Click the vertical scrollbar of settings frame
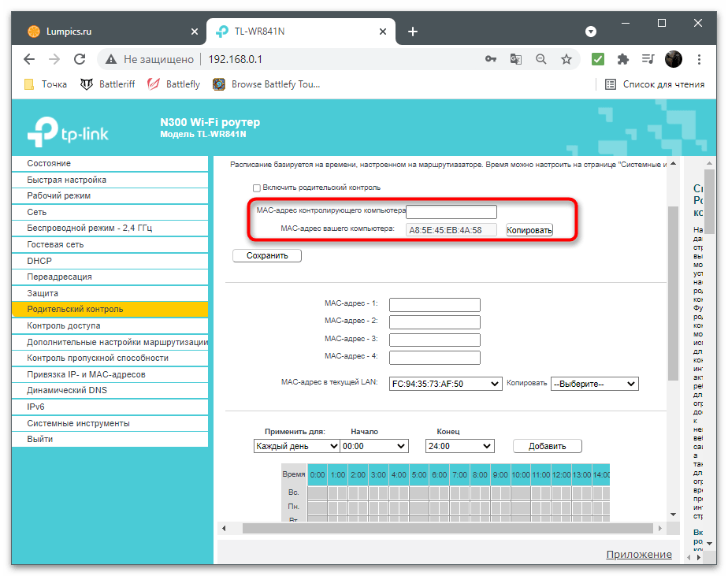The width and height of the screenshot is (728, 576). click(673, 293)
